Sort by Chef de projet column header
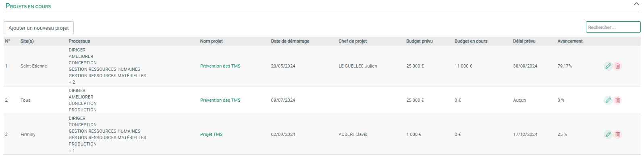Image resolution: width=644 pixels, height=156 pixels. 353,41
